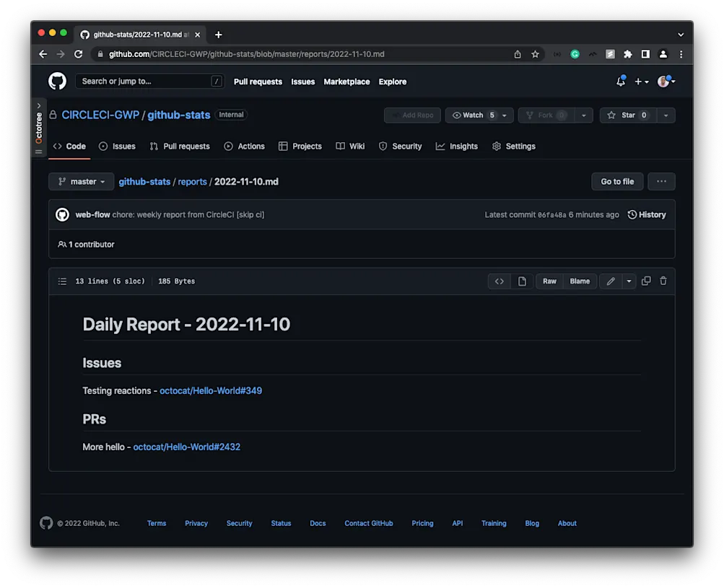Switch to the Code tab

click(70, 146)
